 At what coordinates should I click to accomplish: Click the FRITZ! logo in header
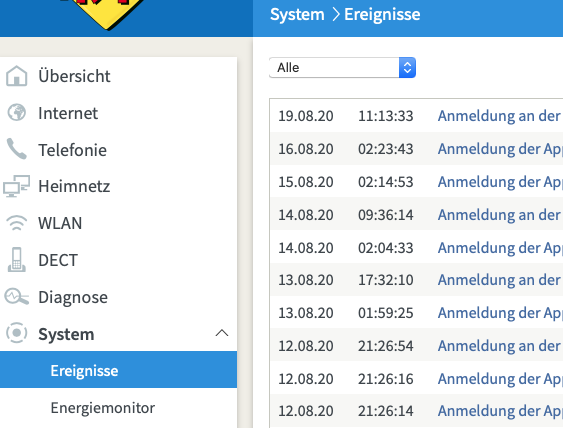[108, 14]
